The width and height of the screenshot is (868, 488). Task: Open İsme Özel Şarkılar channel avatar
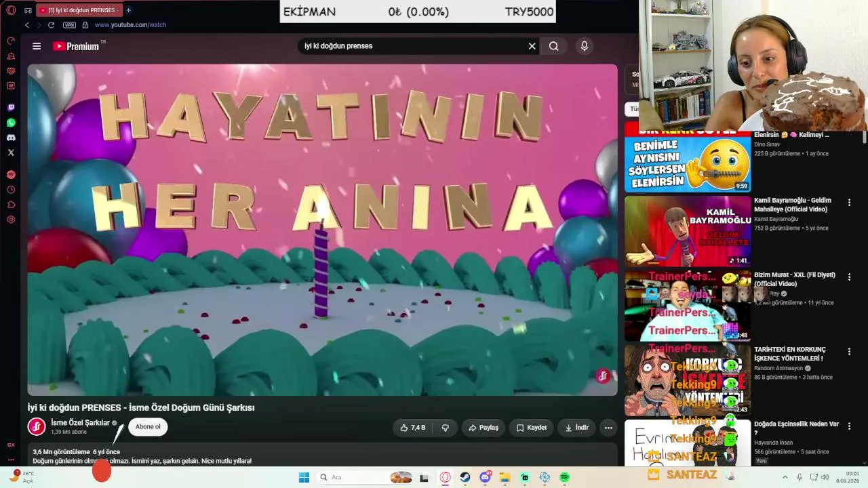click(x=37, y=426)
